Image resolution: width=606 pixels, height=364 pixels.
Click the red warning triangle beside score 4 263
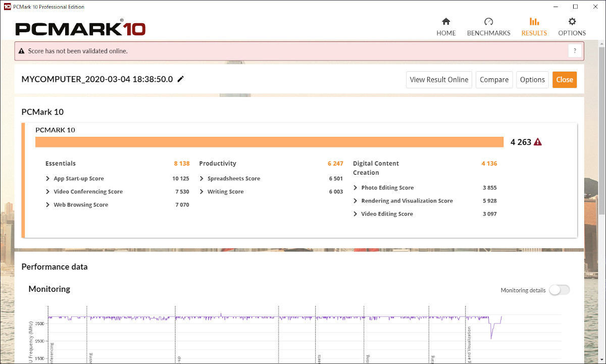click(x=538, y=142)
